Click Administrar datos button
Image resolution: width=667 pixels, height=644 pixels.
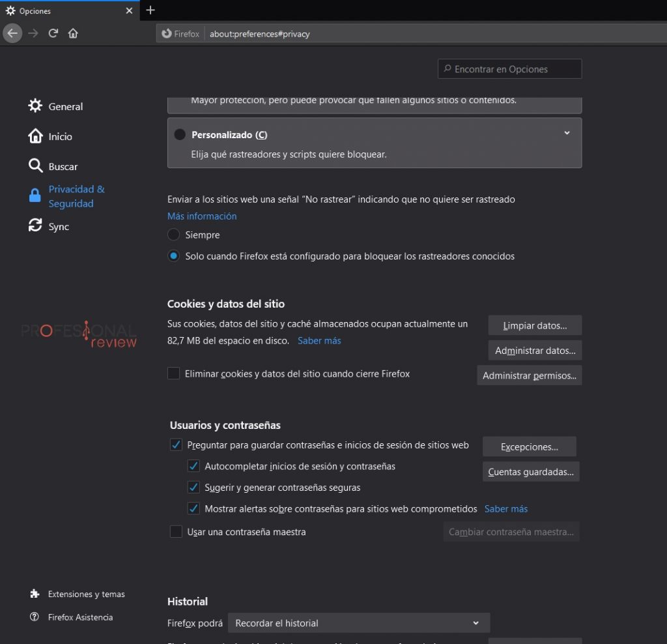(x=535, y=350)
